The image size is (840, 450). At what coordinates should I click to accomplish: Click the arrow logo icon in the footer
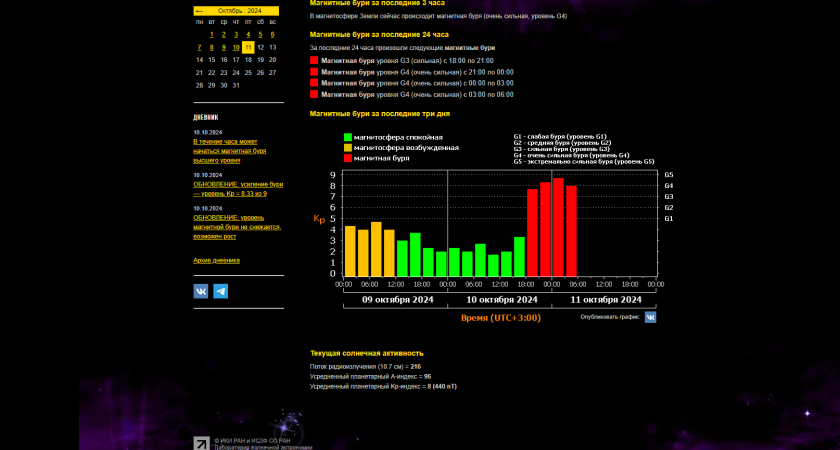[201, 443]
